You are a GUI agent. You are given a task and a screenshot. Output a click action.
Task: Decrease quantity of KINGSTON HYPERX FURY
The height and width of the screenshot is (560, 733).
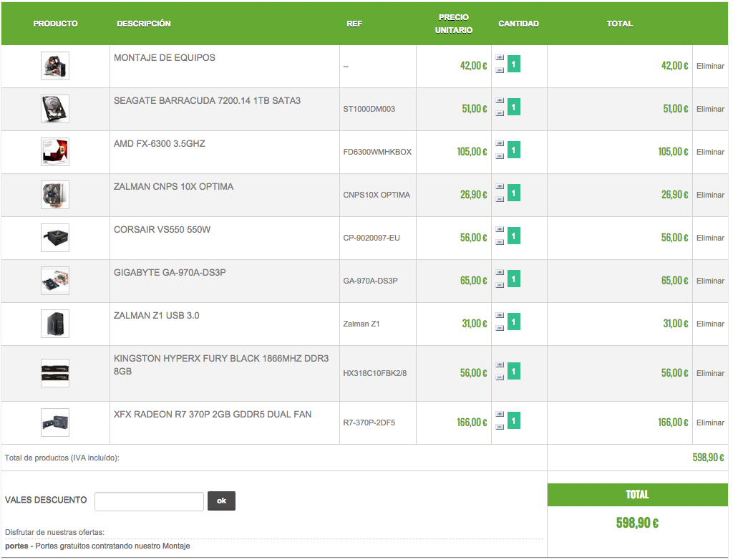pos(500,377)
